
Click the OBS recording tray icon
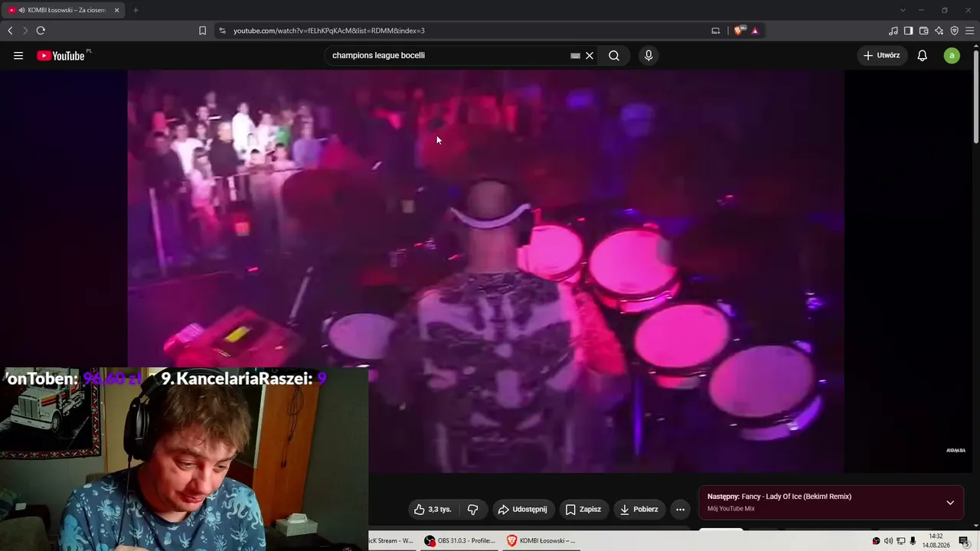pyautogui.click(x=876, y=541)
